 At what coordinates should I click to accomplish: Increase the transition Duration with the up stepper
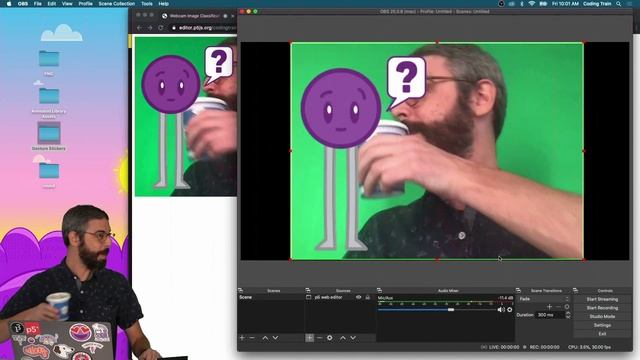coord(568,313)
